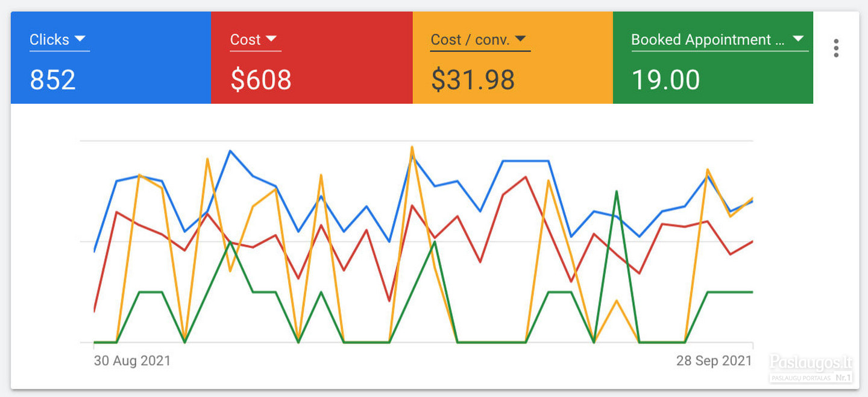Open the Cost / conv. dropdown arrow

pyautogui.click(x=521, y=39)
